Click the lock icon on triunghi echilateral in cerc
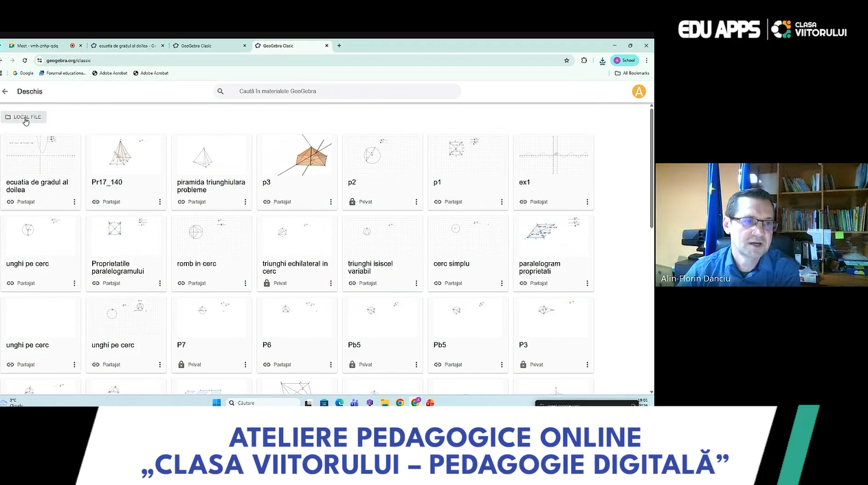This screenshot has width=868, height=485. pos(267,283)
